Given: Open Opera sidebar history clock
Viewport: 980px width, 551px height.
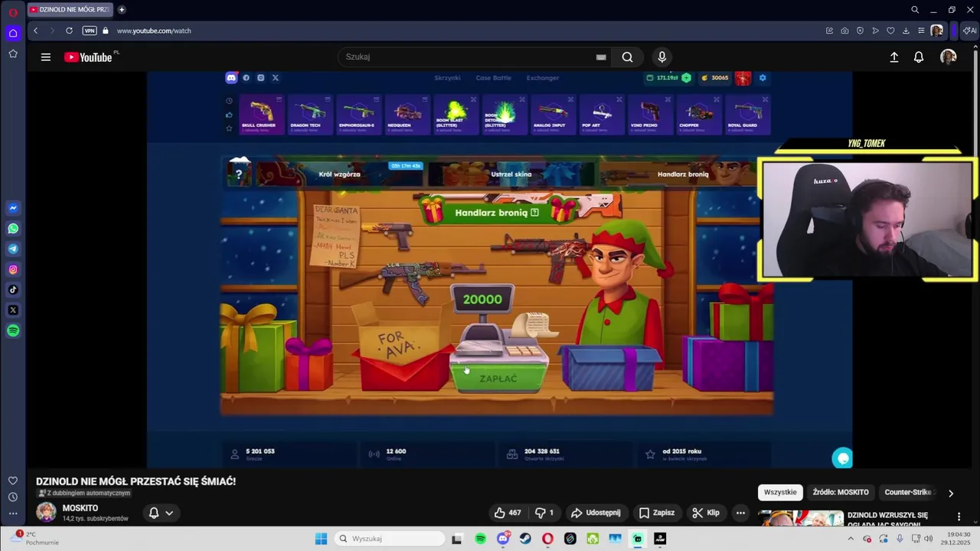Looking at the screenshot, I should tap(13, 497).
